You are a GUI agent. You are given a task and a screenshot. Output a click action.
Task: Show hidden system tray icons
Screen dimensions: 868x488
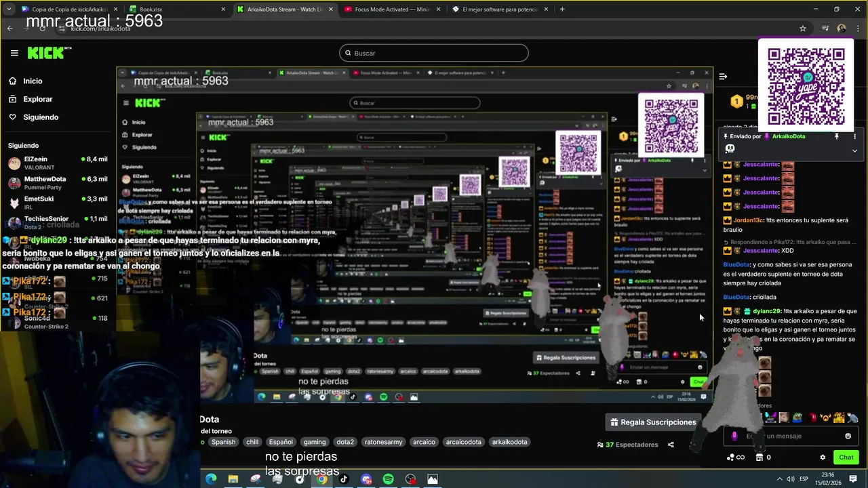pos(779,479)
